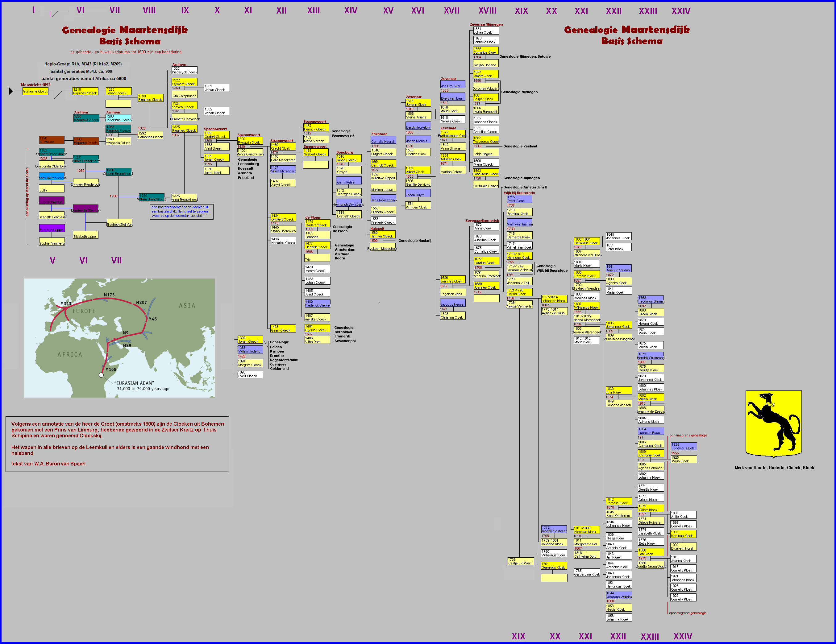Click the black arrow before Guillaume Clovck
Screen dimensions: 836x644
click(x=11, y=91)
